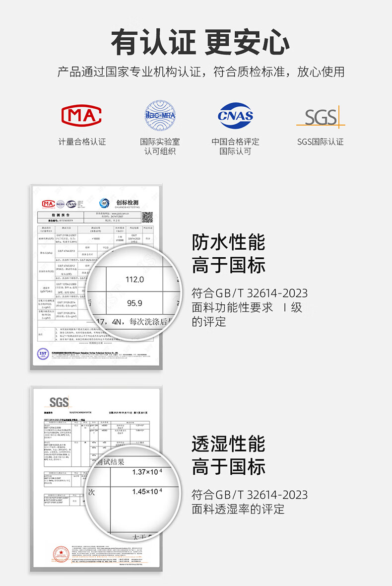Click 高于国标 under 透湿性能
Viewport: 392px width, 586px height.
click(x=228, y=467)
